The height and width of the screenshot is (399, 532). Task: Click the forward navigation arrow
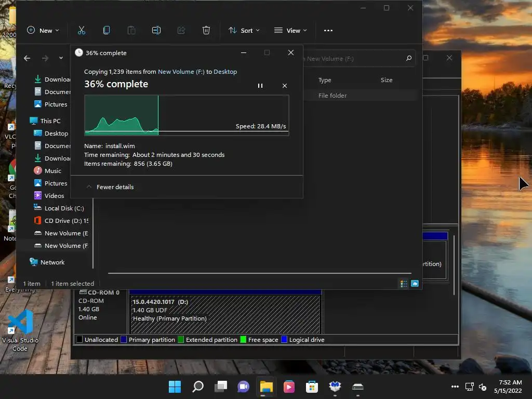[x=45, y=58]
